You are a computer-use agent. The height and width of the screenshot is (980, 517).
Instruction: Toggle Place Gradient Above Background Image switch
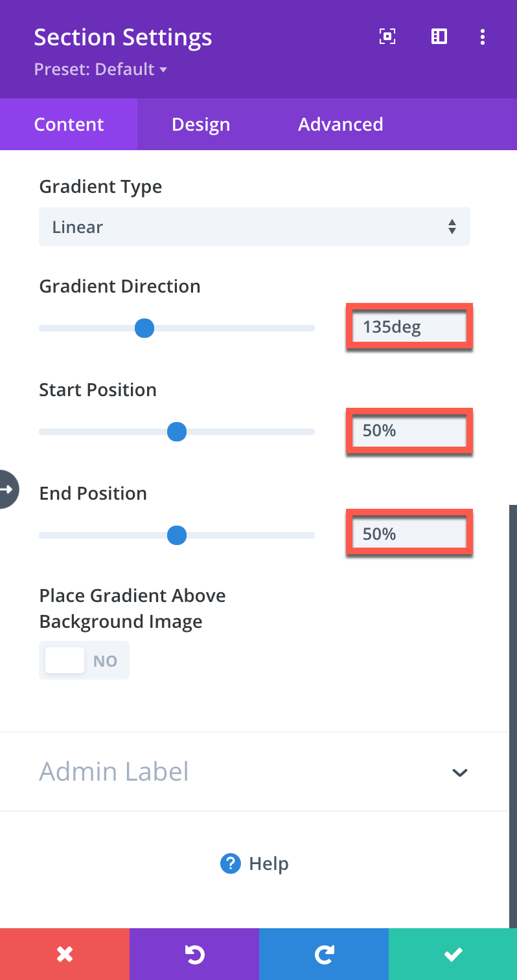click(x=84, y=660)
